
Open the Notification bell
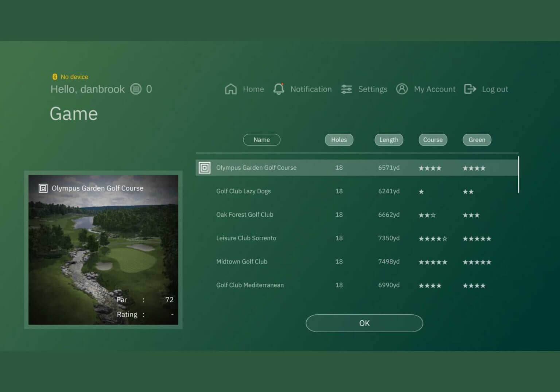pos(279,89)
